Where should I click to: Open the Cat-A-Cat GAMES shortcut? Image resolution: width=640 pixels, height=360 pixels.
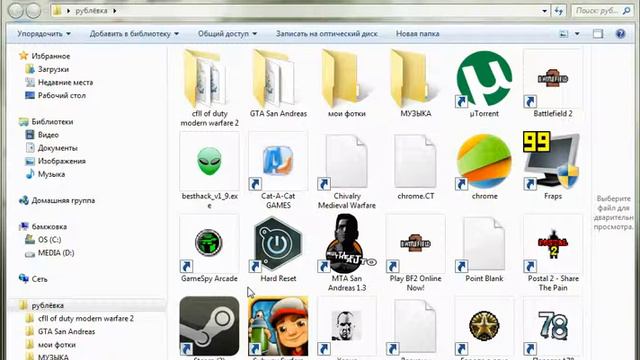[278, 161]
